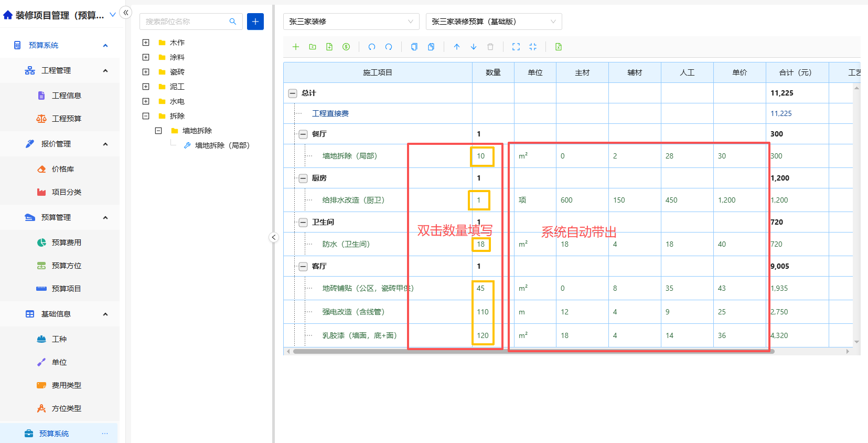Click the blue plus button beside search
Screen dimensions: 868x443
click(x=255, y=22)
